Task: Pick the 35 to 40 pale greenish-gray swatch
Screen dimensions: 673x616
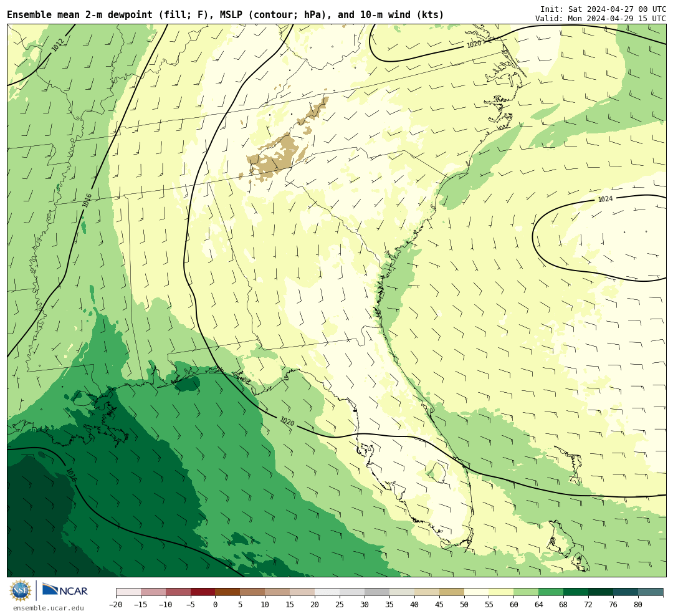Action: [402, 592]
